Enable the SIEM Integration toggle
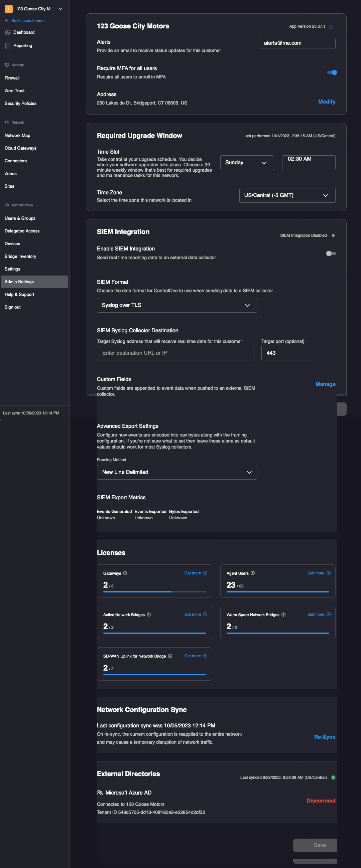 (331, 253)
